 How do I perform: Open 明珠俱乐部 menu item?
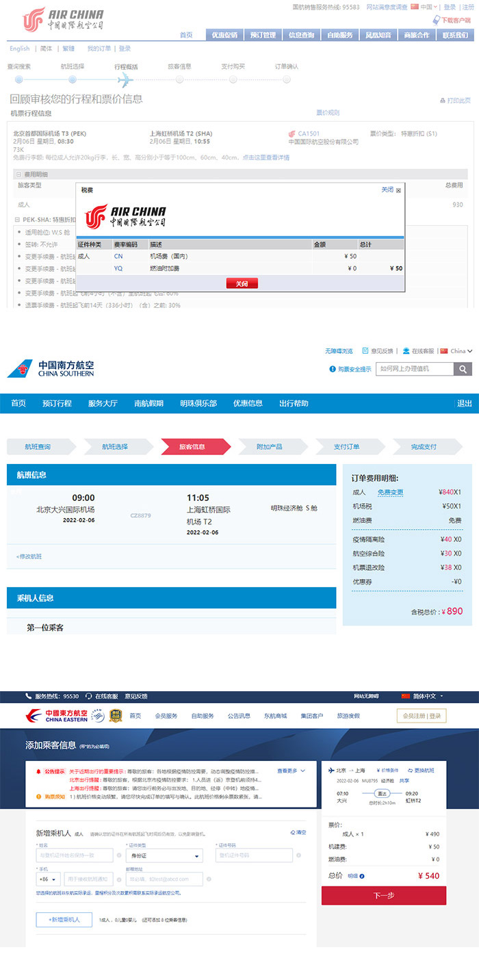[198, 403]
